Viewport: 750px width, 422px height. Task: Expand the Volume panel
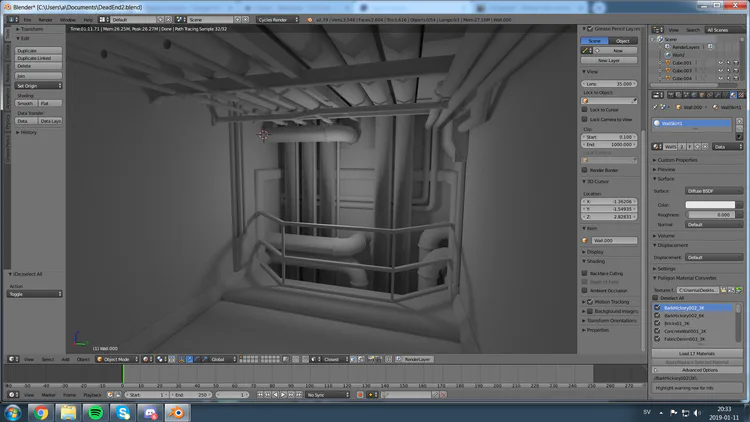(x=665, y=235)
